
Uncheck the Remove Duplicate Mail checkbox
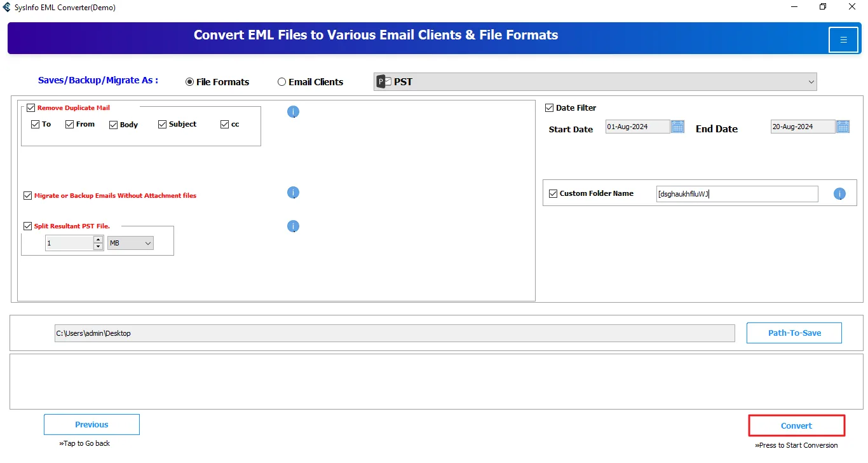(31, 108)
